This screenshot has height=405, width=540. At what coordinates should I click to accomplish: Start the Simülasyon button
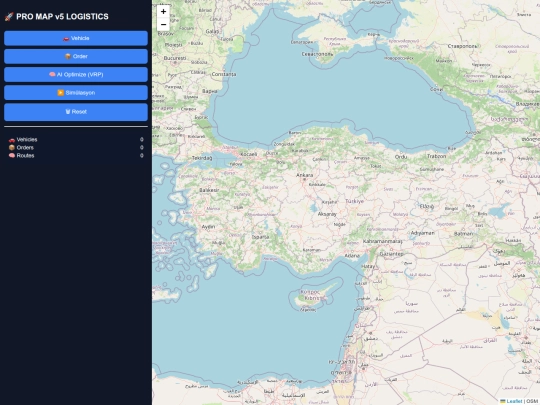click(76, 93)
